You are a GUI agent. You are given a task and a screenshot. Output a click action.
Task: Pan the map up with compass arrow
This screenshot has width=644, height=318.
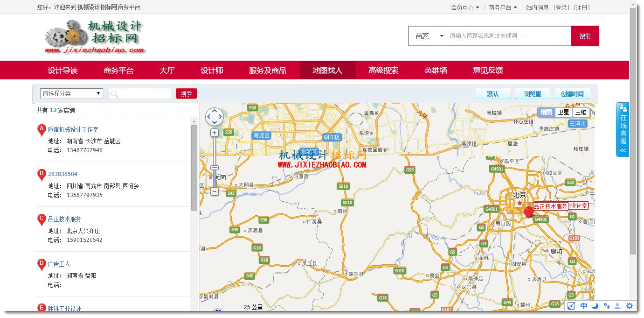pos(215,111)
